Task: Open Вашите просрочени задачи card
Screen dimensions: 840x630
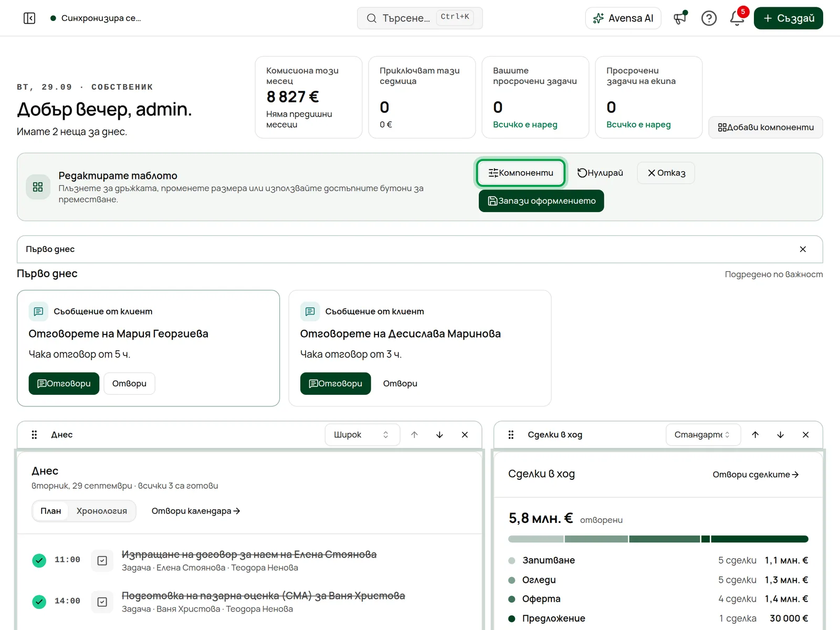Action: [x=535, y=98]
